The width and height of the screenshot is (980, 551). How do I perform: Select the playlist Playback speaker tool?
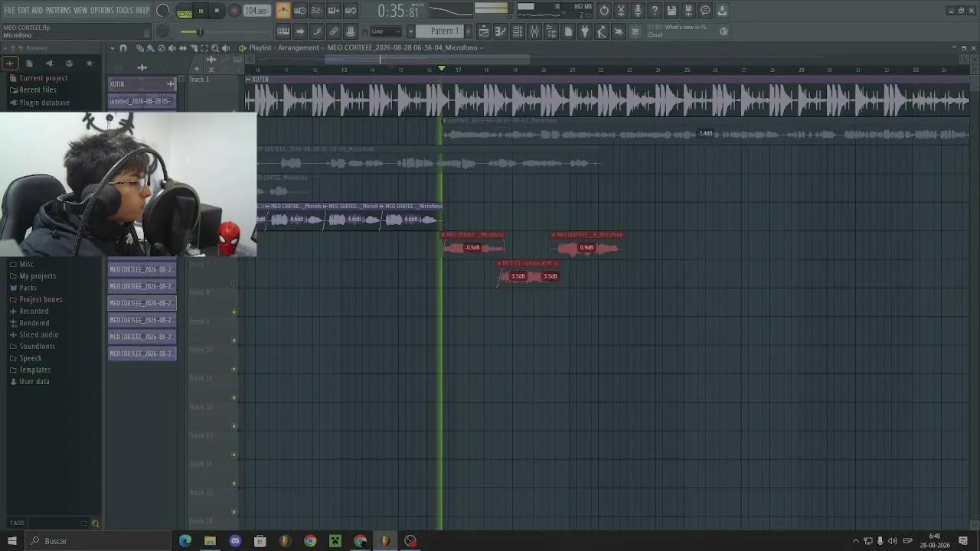pyautogui.click(x=226, y=48)
